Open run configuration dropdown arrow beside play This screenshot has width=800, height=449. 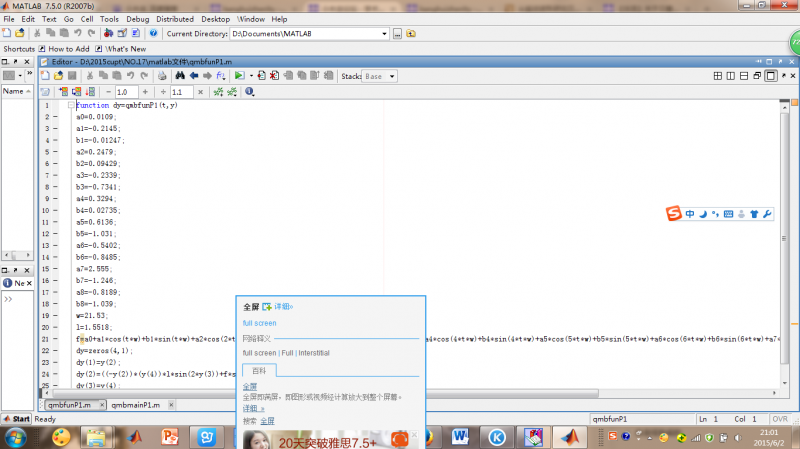tap(251, 76)
